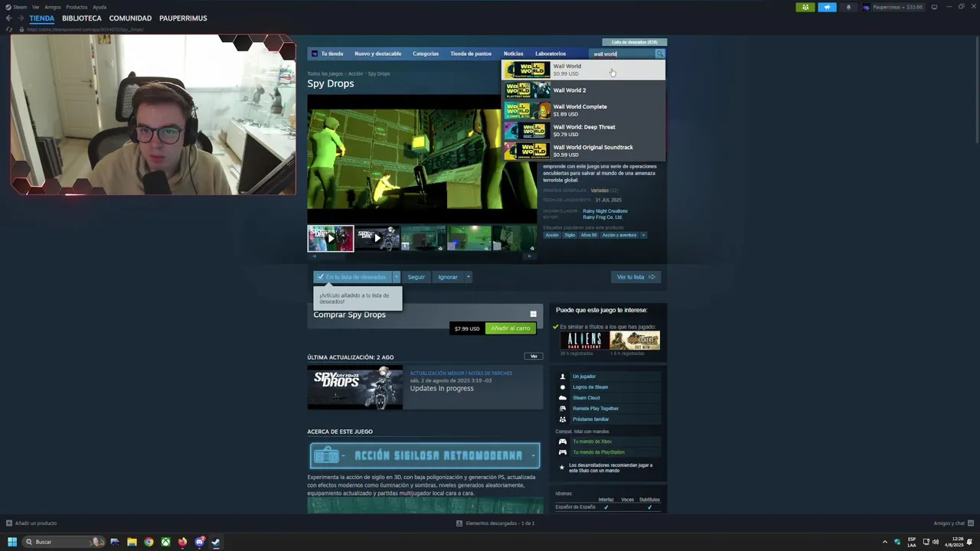Click the Steam Cloud cloud icon
Image resolution: width=980 pixels, height=551 pixels.
point(563,398)
